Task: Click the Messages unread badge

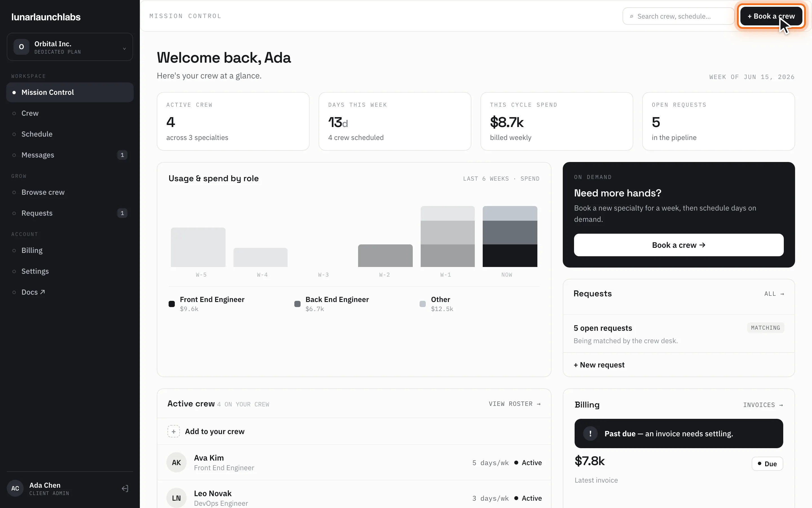Action: 122,155
